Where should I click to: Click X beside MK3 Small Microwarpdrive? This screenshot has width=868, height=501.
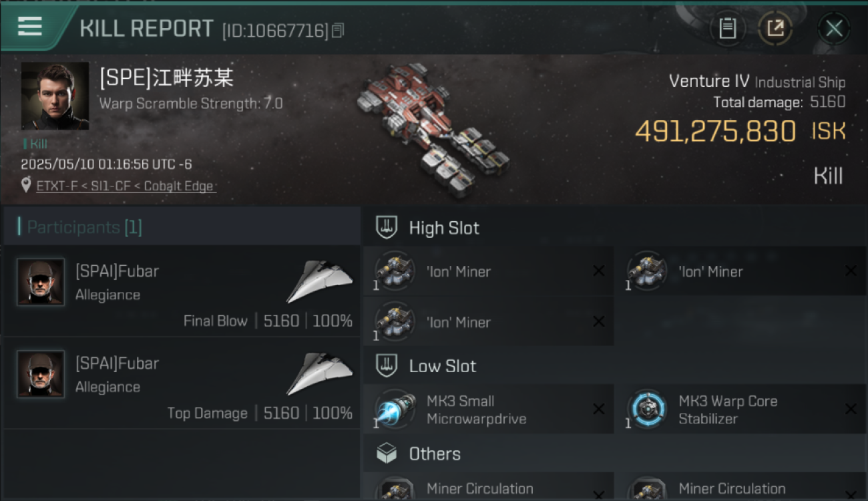(x=599, y=409)
